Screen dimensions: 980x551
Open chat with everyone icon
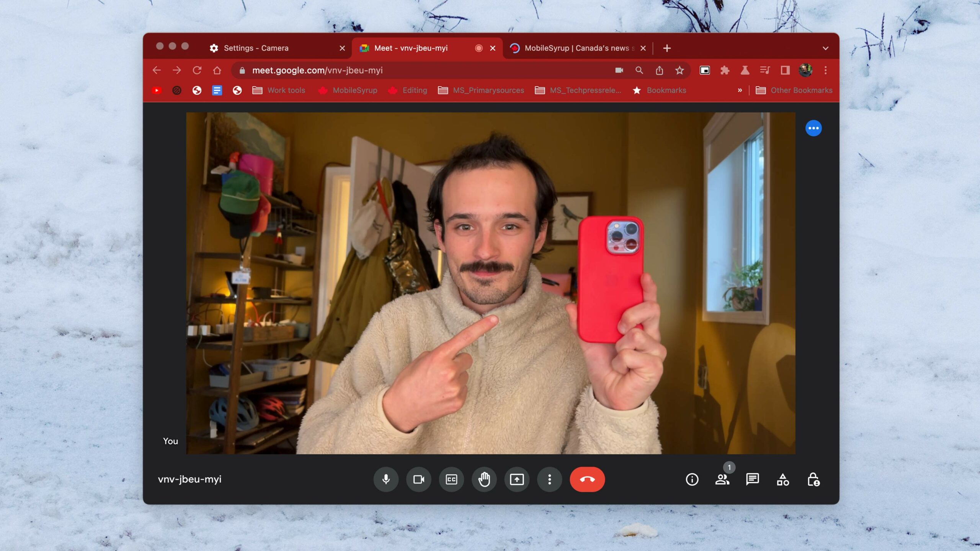[752, 479]
